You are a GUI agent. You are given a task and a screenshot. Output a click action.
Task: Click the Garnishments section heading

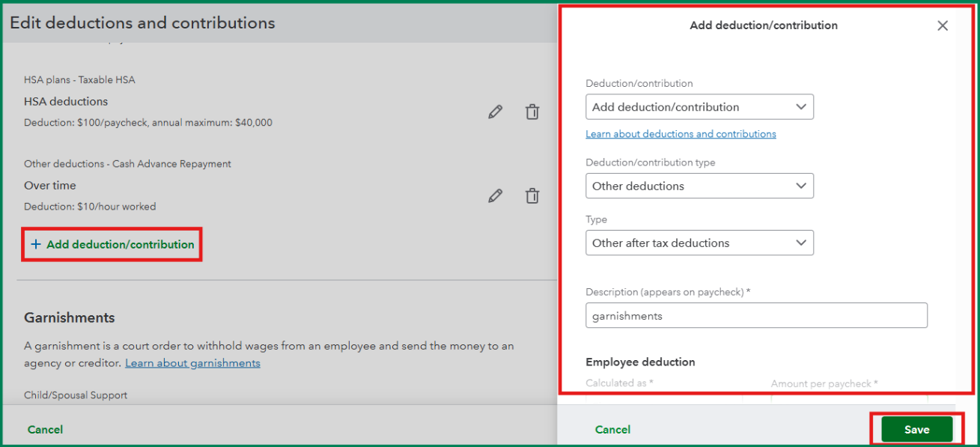(70, 317)
